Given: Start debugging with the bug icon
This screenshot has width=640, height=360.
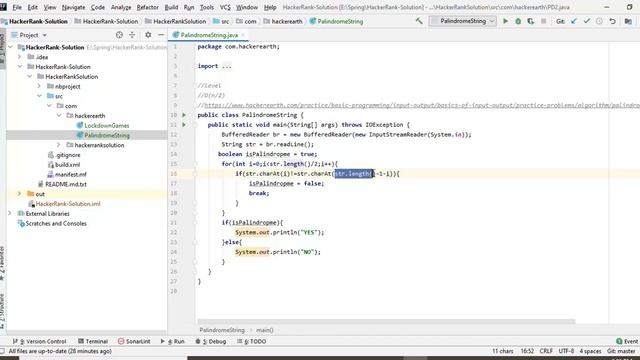Looking at the screenshot, I should point(518,21).
